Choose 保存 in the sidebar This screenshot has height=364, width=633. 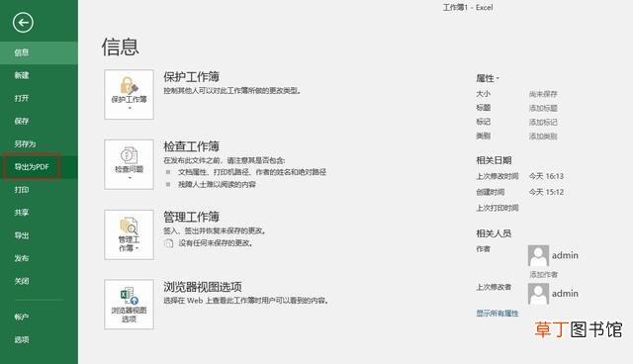point(39,121)
